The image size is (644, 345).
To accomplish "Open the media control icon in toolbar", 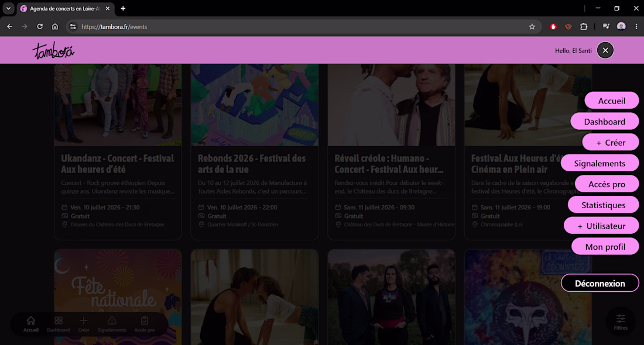I will tap(606, 27).
